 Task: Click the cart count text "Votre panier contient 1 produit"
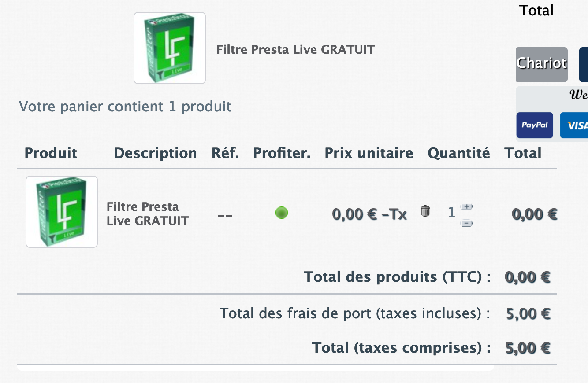(125, 107)
